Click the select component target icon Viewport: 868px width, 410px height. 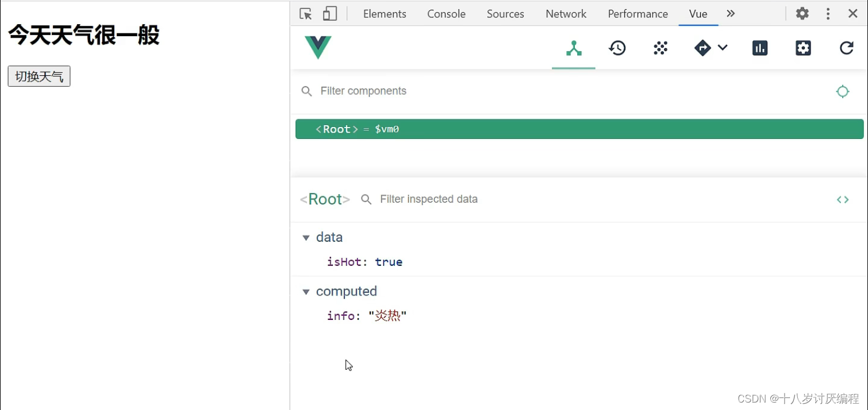coord(843,91)
